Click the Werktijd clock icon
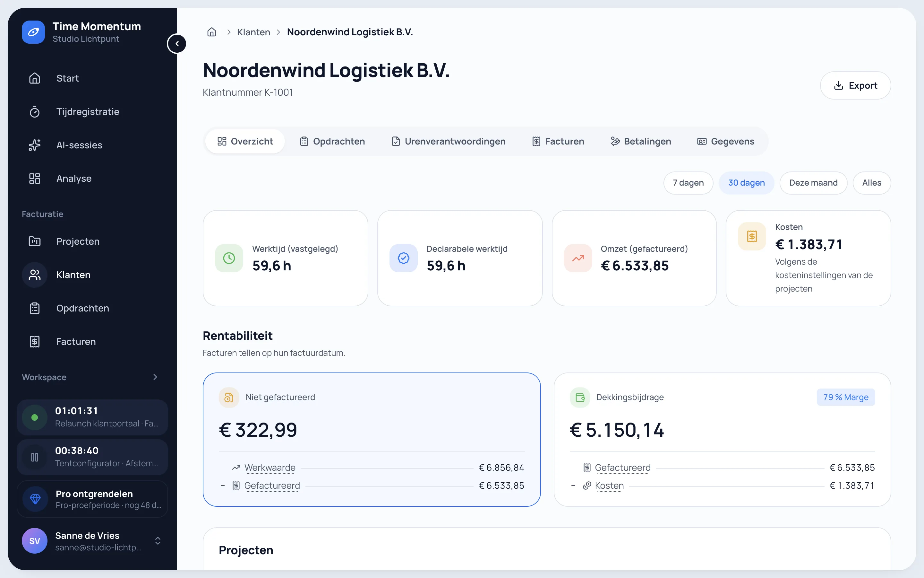 point(229,258)
